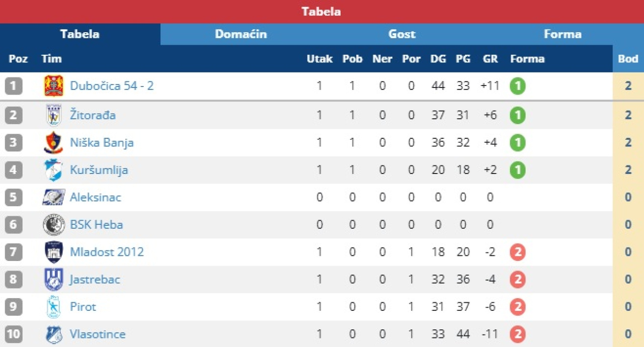Click the Bod column header
Screen dimensions: 644x347
pyautogui.click(x=628, y=59)
